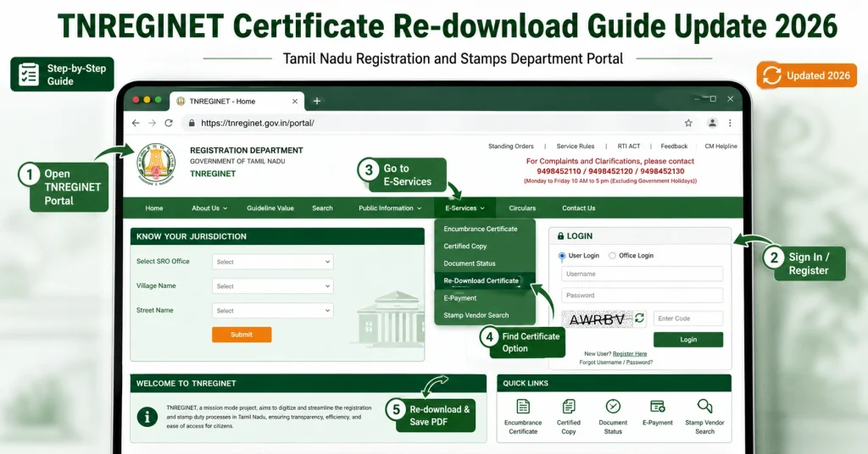Click the Register Here link
The width and height of the screenshot is (868, 454).
(x=630, y=354)
